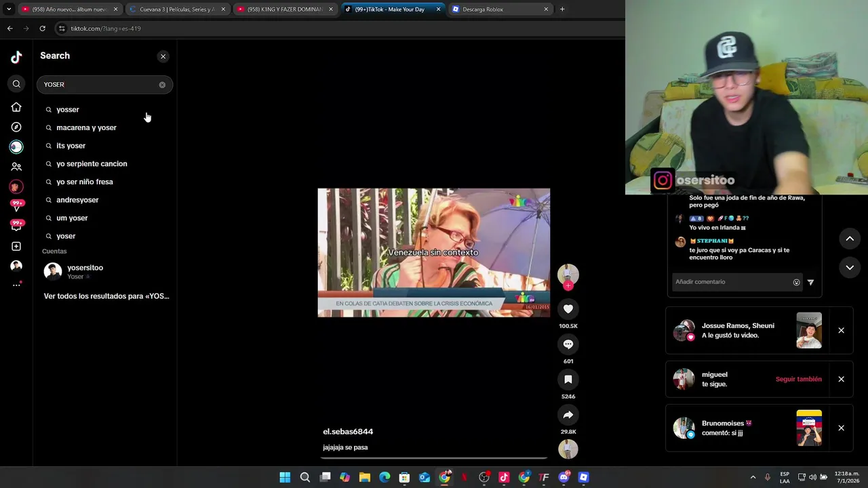
Task: Click 'Ver todos los resultados para' link
Action: 106,296
